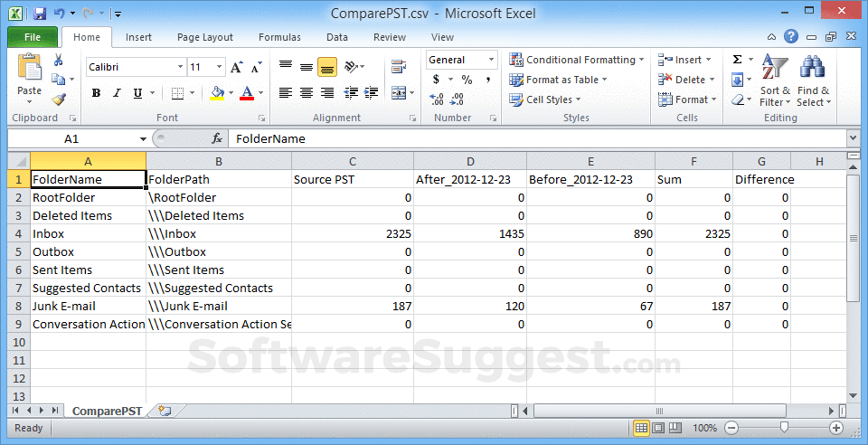This screenshot has height=445, width=868.
Task: Click the Wrap Text icon
Action: (x=399, y=67)
